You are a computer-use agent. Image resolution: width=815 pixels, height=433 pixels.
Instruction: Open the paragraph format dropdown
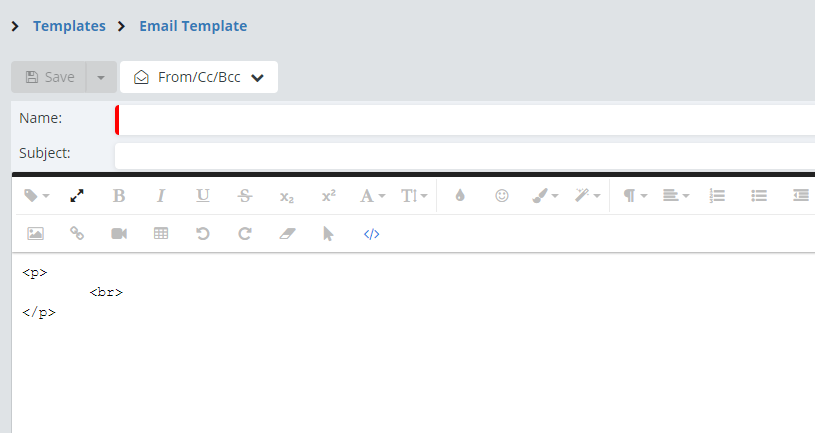coord(635,196)
